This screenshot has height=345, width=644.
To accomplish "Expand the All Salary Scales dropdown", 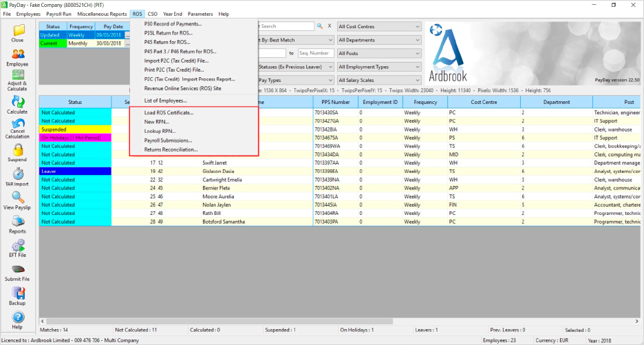I will tap(379, 80).
